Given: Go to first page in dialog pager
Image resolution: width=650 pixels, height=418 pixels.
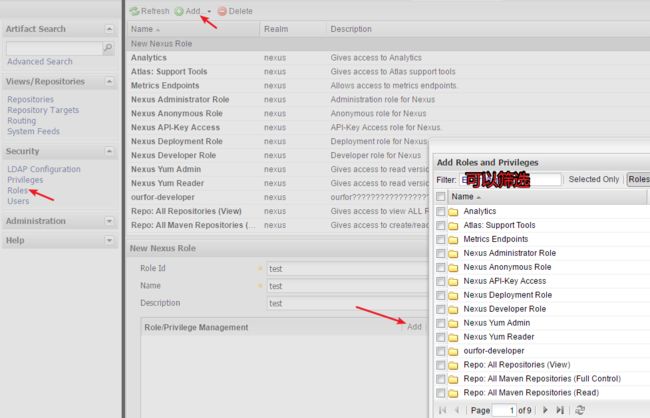Looking at the screenshot, I should click(x=443, y=410).
